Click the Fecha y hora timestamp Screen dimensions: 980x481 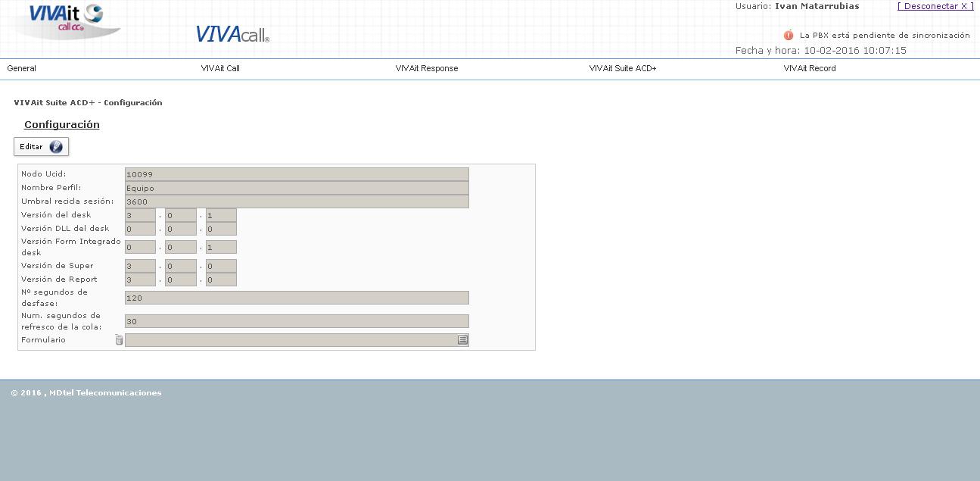tap(821, 51)
